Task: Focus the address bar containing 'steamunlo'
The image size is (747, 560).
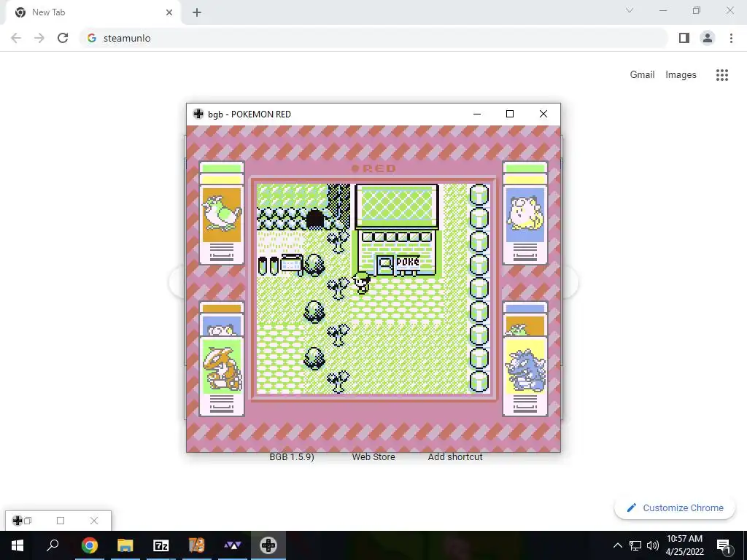Action: 373,38
